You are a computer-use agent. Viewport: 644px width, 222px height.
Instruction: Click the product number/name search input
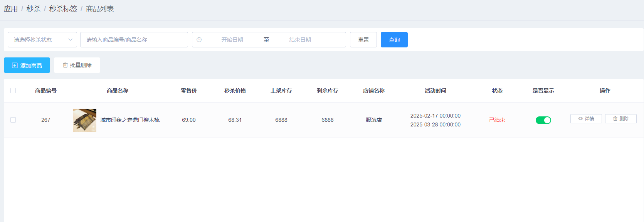click(x=134, y=40)
